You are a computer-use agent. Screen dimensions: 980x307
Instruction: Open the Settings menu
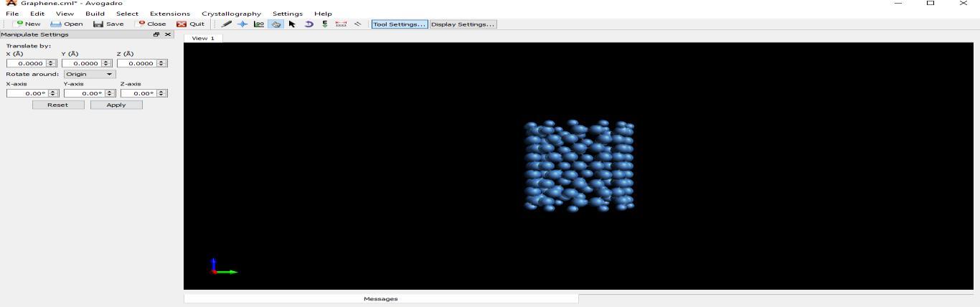pyautogui.click(x=287, y=13)
